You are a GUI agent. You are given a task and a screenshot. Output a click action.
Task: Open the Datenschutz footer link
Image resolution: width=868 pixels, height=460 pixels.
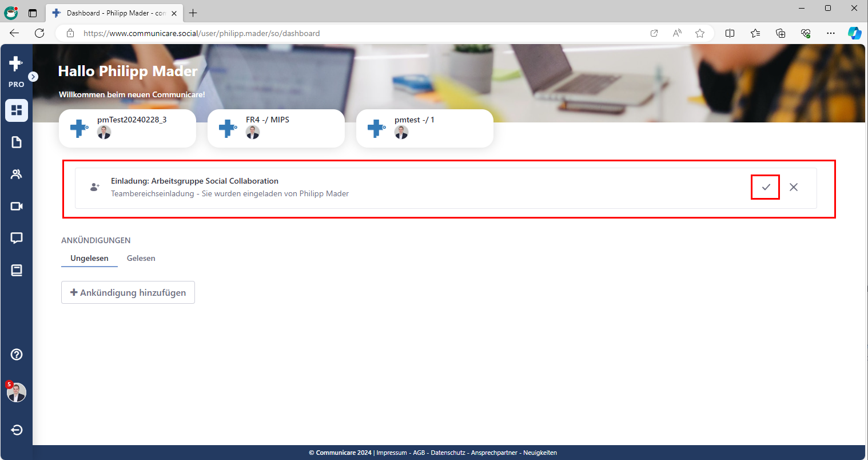(448, 453)
